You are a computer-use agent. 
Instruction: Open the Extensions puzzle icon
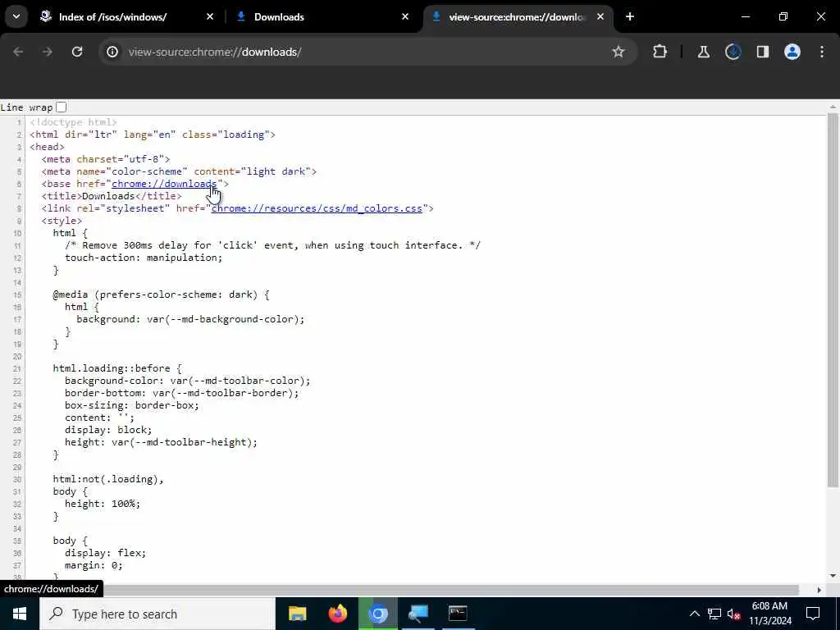coord(660,52)
